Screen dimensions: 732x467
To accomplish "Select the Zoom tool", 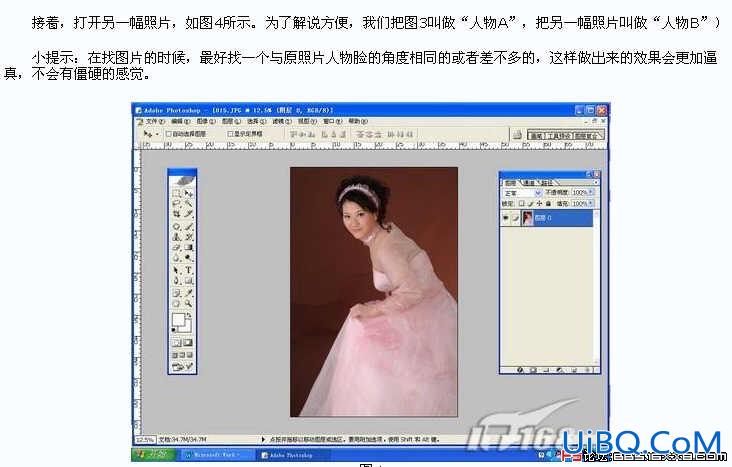I will coord(188,304).
